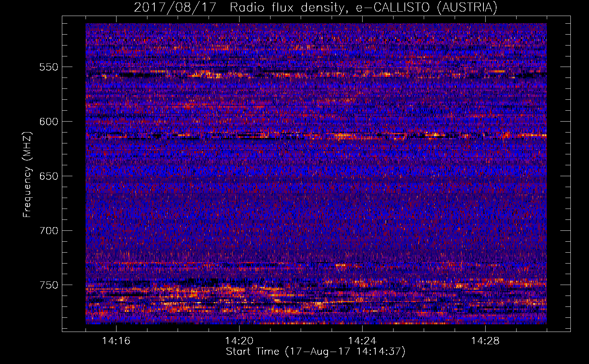Click the 'Start Time (17-Aug-17 14:14:37)' x-axis label
Screen dimensions: 589x364
click(x=316, y=352)
